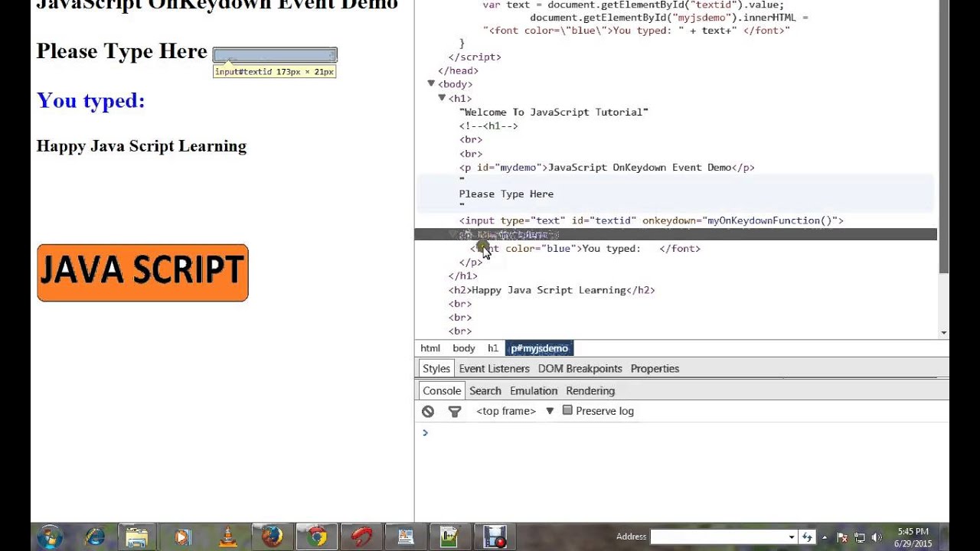
Task: Switch to Firefox in the taskbar
Action: pos(272,536)
